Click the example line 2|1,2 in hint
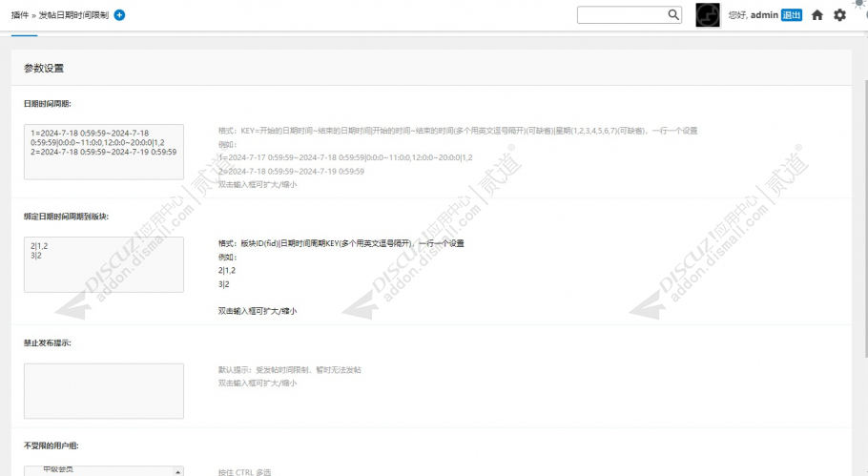The height and width of the screenshot is (476, 868). pyautogui.click(x=227, y=270)
